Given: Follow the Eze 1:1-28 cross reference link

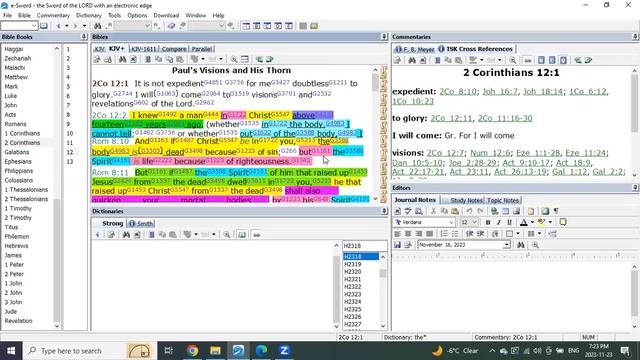Looking at the screenshot, I should coord(538,153).
